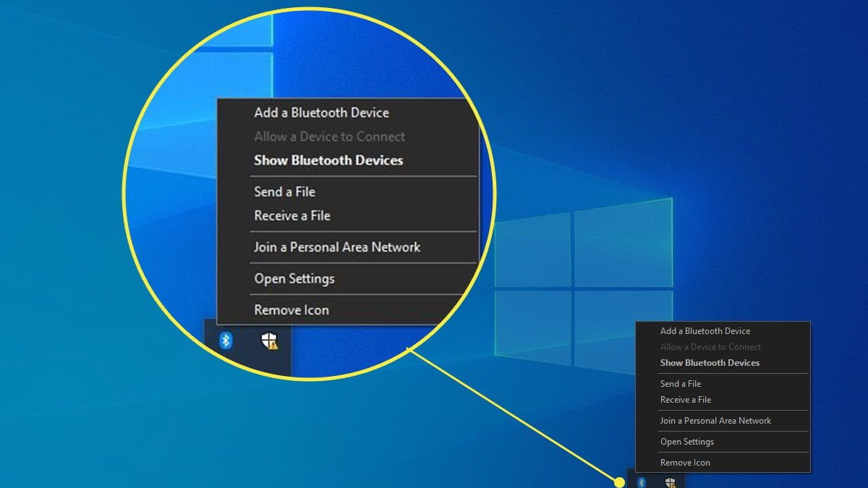Open the small Windows Security shield tray icon
The image size is (868, 488).
[671, 481]
